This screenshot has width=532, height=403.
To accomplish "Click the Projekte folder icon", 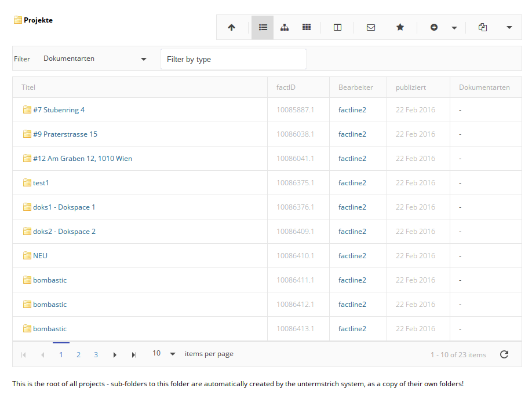I will point(16,19).
